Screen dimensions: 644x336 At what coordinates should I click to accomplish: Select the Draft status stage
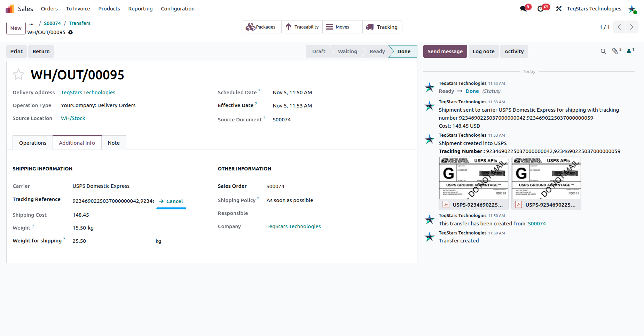pos(319,51)
